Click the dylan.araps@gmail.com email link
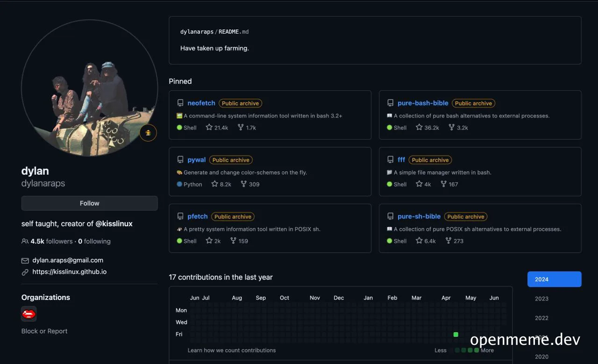 pyautogui.click(x=68, y=260)
